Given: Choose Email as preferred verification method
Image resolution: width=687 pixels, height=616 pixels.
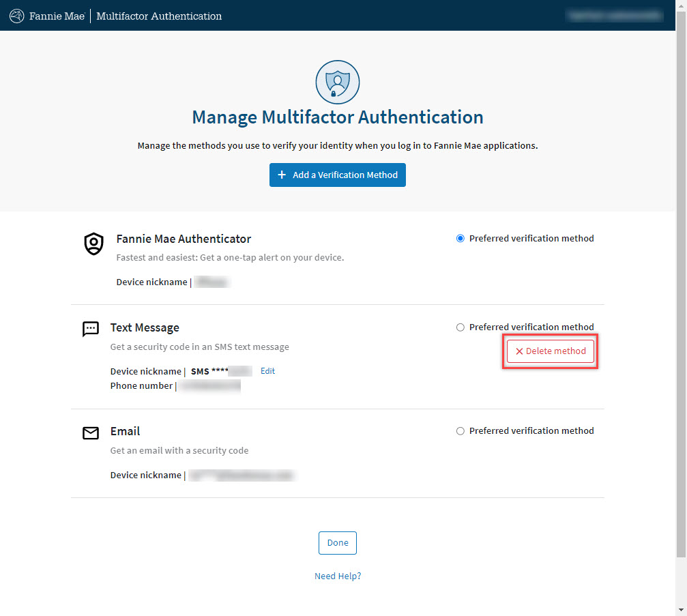Looking at the screenshot, I should [x=461, y=431].
